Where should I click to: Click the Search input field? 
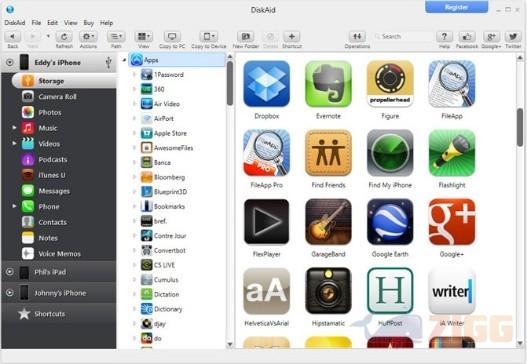tap(403, 36)
